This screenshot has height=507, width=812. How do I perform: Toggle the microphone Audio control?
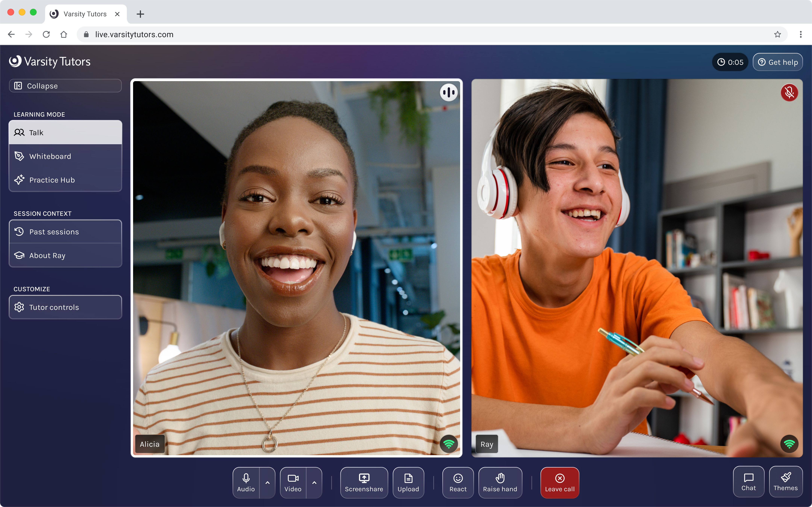point(246,482)
